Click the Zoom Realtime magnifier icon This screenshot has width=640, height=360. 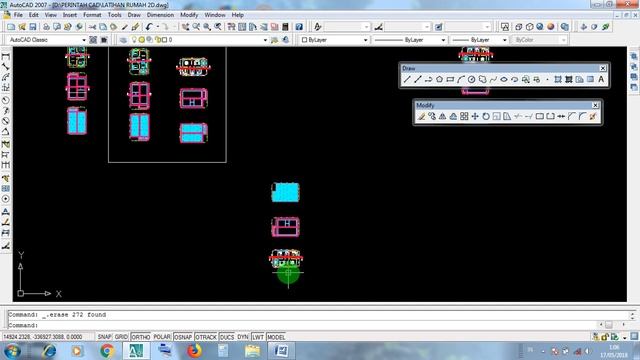click(x=196, y=27)
